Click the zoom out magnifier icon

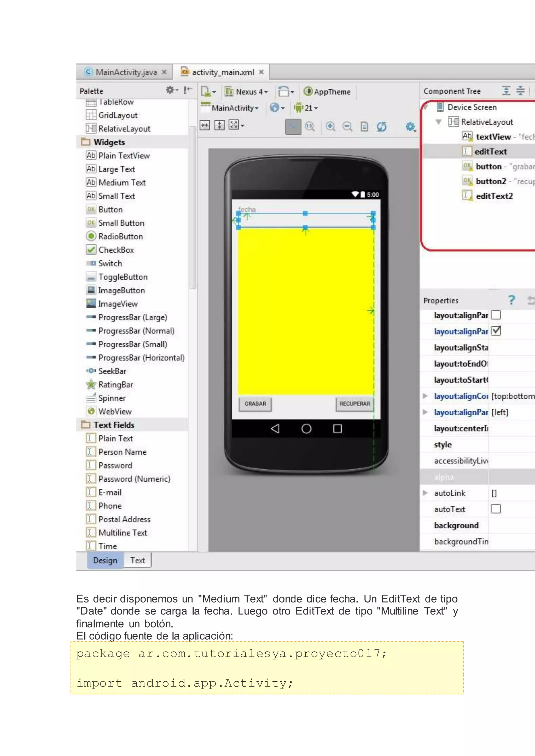(347, 126)
